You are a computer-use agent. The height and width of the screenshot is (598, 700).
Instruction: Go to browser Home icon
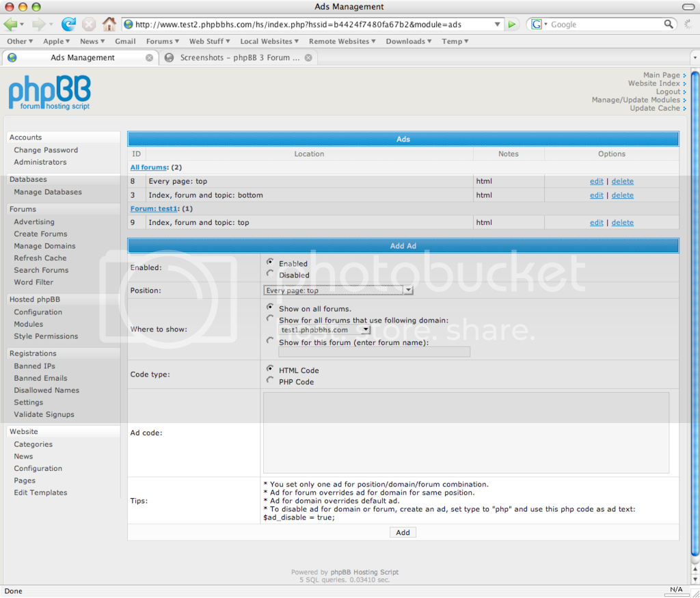point(109,25)
